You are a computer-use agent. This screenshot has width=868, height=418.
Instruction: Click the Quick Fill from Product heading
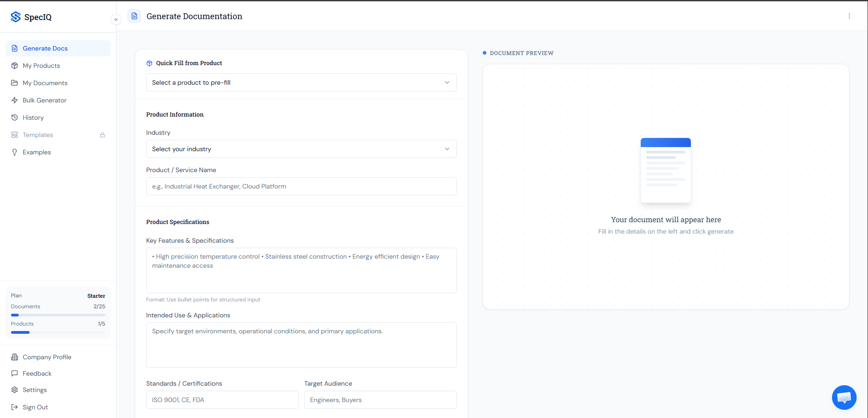coord(189,63)
